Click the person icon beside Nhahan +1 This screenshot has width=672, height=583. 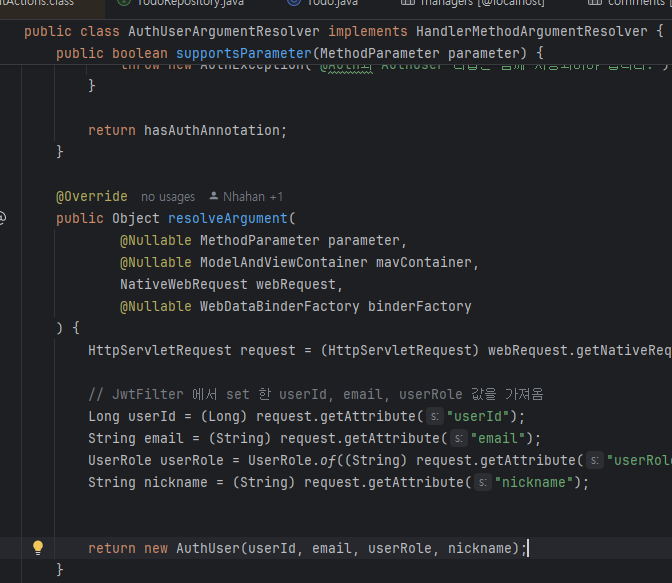213,196
